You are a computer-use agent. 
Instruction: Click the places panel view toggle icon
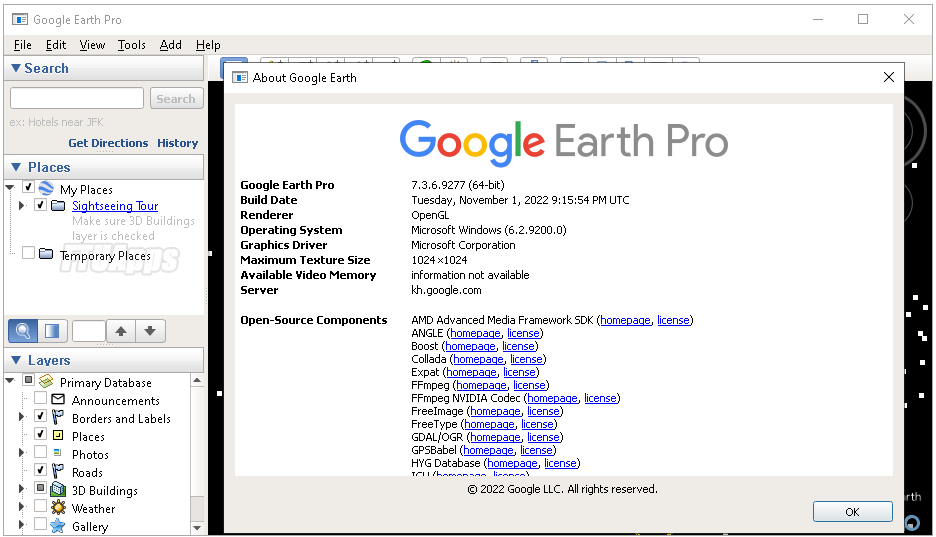click(52, 331)
